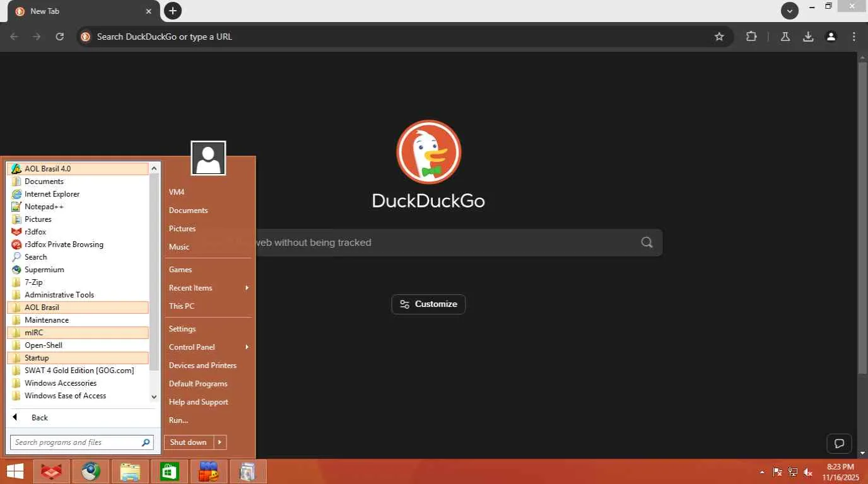Open Devices and Printers
Viewport: 868px width, 484px height.
click(209, 366)
